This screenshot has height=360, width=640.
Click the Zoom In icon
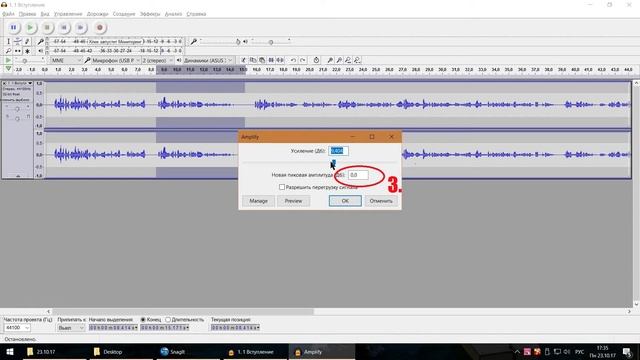(330, 60)
